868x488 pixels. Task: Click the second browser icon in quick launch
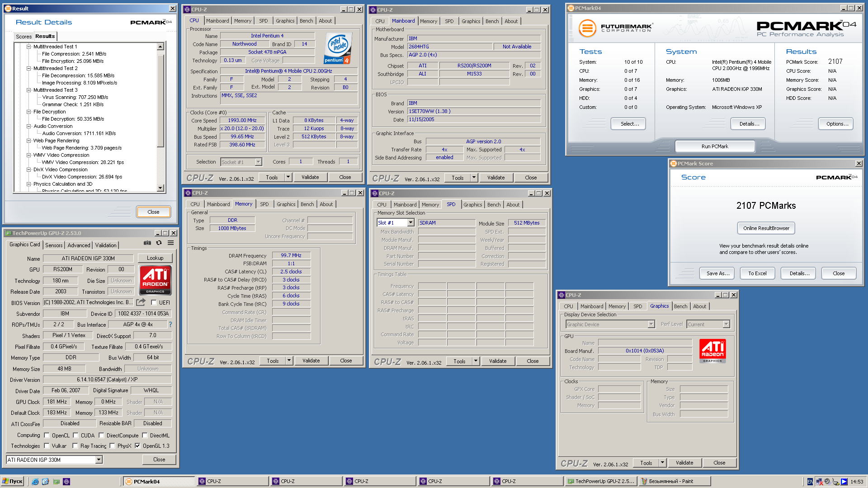(x=45, y=482)
